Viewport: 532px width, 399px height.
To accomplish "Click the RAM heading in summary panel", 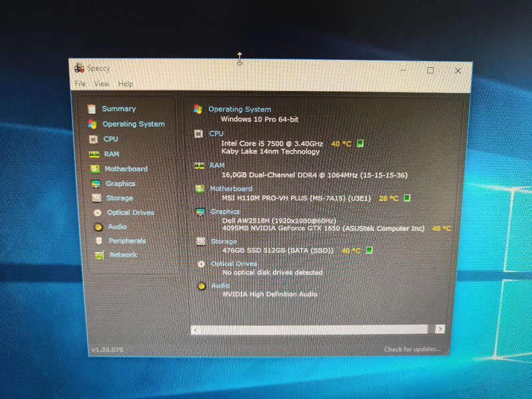I will point(217,165).
